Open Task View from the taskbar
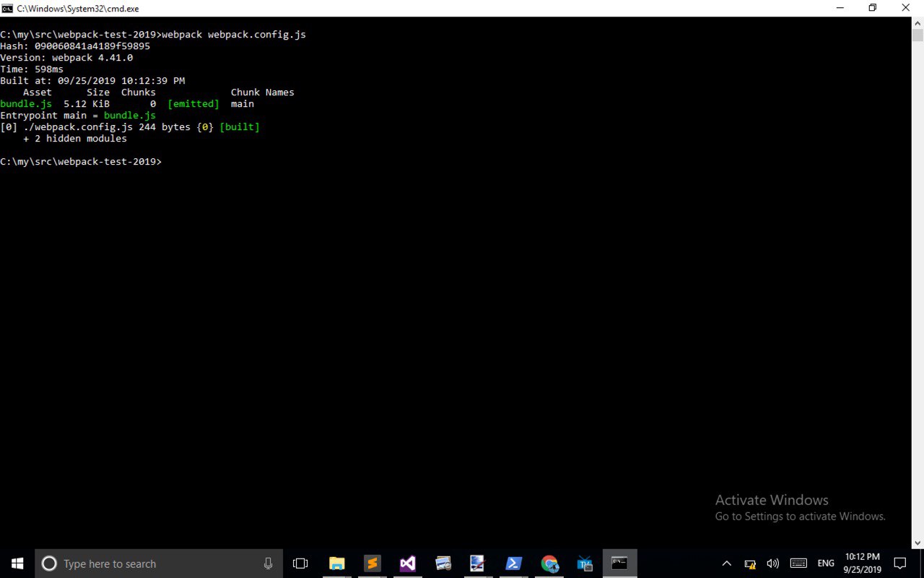 click(x=300, y=564)
